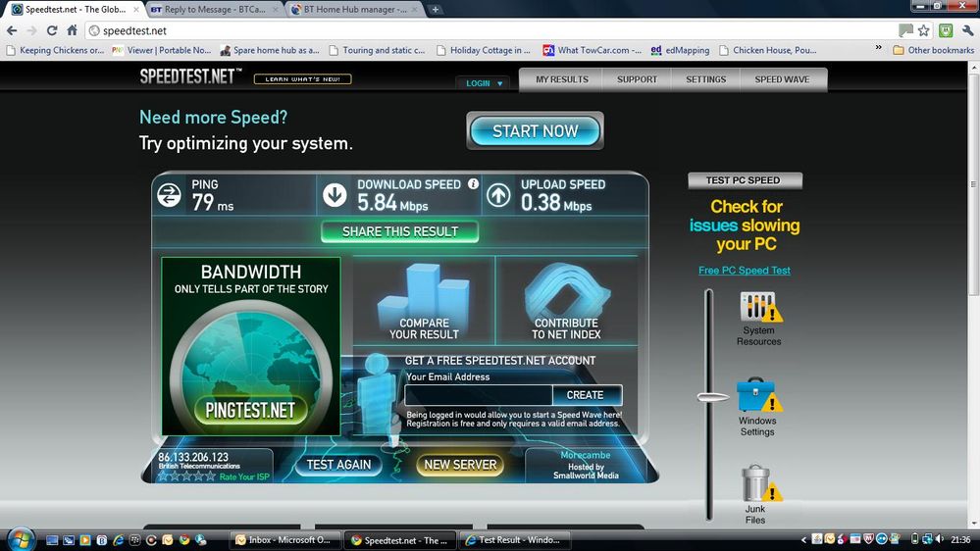Image resolution: width=980 pixels, height=551 pixels.
Task: Reload the speedtest.net page
Action: pyautogui.click(x=52, y=30)
